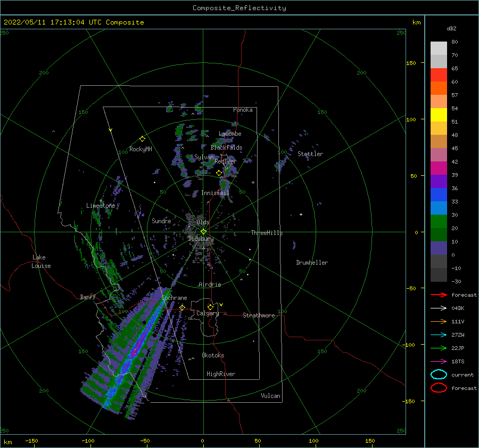Click the 2022/05/11 17:13:04 UTC Composite timestamp
The image size is (479, 448).
pyautogui.click(x=74, y=22)
